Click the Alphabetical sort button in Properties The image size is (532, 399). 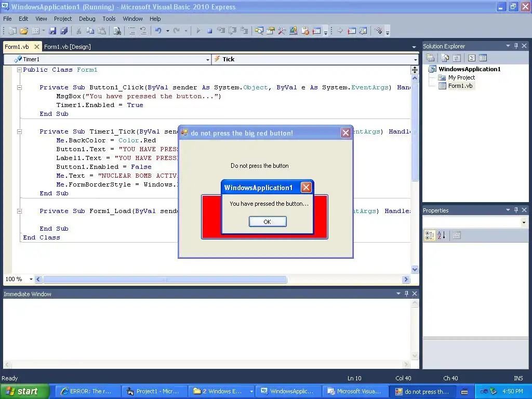(x=442, y=235)
